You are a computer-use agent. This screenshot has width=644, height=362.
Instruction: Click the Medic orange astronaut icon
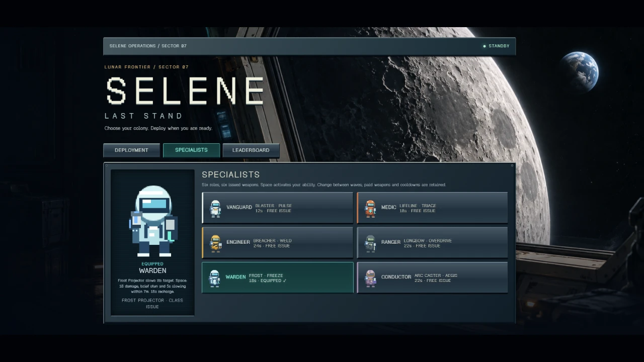coord(370,208)
